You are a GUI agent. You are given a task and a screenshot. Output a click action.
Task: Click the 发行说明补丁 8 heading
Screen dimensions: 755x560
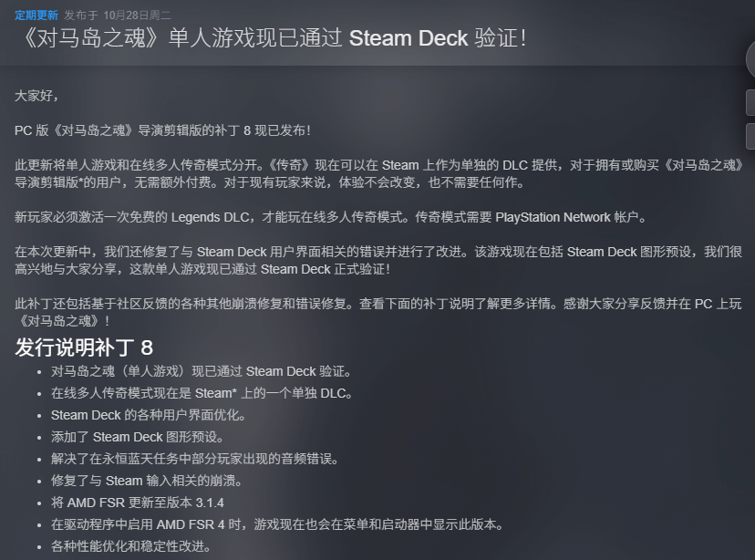tap(84, 347)
